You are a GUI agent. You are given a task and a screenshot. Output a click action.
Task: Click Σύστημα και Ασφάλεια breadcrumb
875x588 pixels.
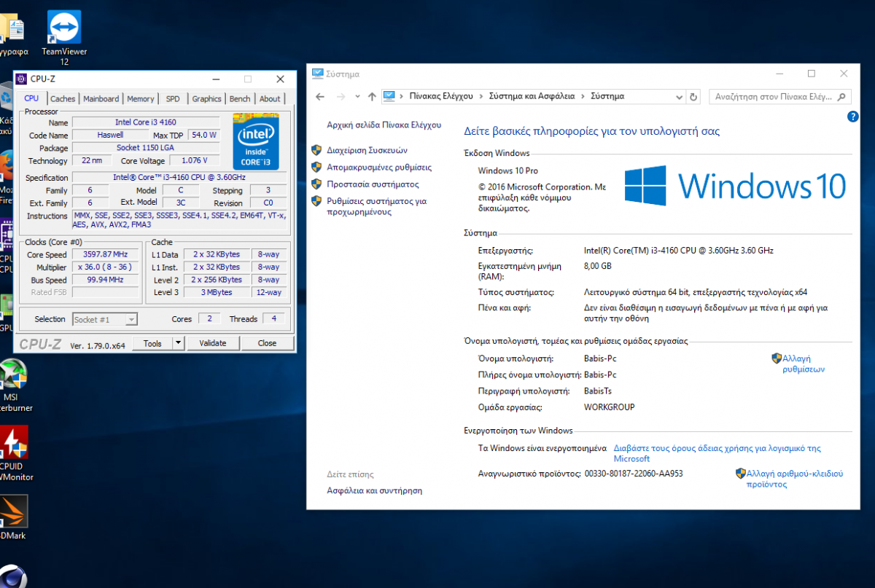[532, 96]
